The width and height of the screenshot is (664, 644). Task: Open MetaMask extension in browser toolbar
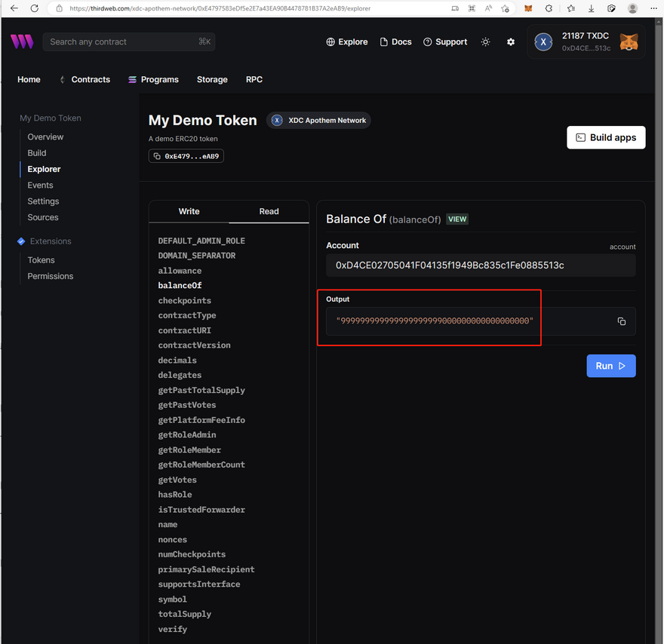click(x=528, y=8)
